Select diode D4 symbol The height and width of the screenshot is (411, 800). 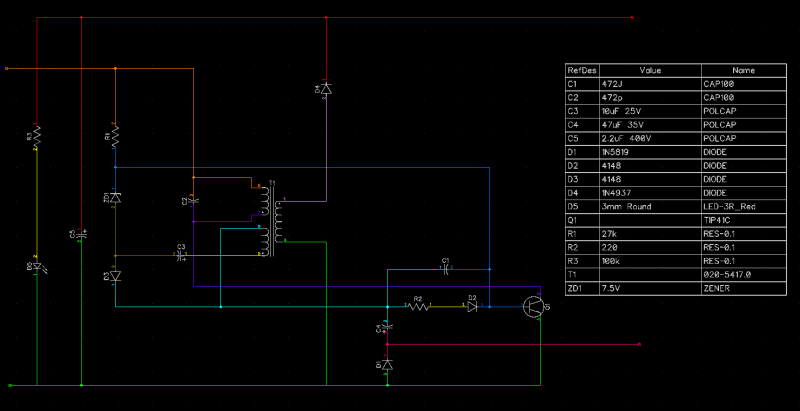tap(326, 89)
